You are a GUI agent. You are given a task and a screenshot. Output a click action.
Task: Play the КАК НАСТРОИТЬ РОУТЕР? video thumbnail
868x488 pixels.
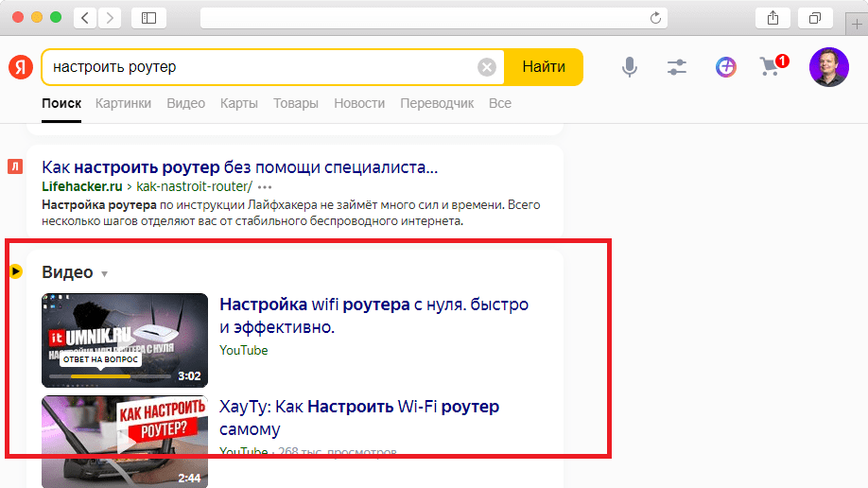click(125, 442)
